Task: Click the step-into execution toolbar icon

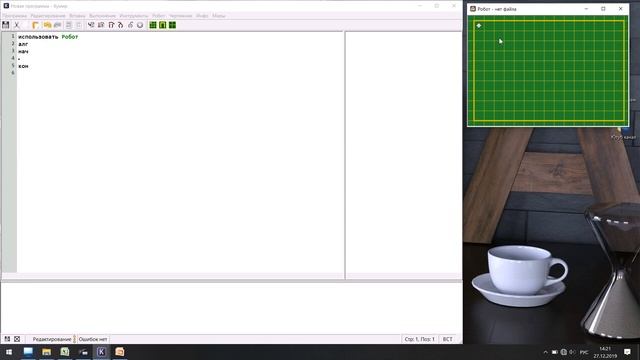Action: point(120,25)
